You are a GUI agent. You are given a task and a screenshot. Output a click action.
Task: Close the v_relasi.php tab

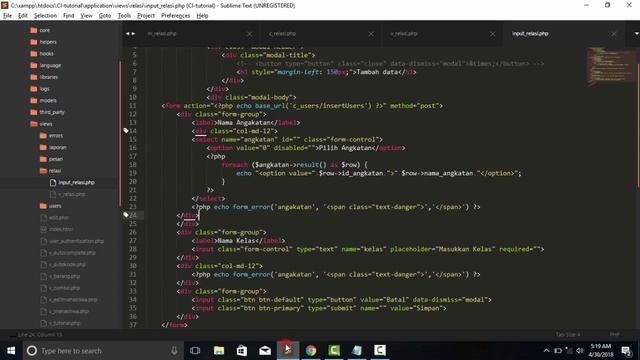tap(493, 34)
